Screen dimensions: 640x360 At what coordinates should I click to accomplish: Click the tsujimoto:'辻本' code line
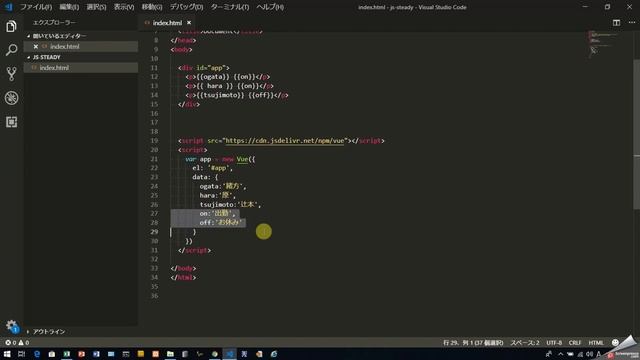click(x=230, y=204)
